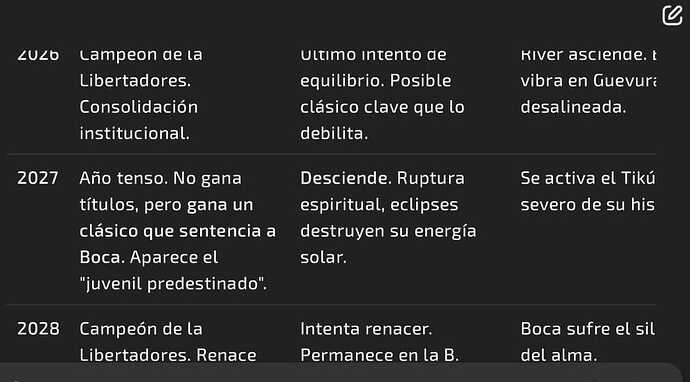Select the "clásico clave que lo debilita" text
The height and width of the screenshot is (382, 690).
click(382, 120)
